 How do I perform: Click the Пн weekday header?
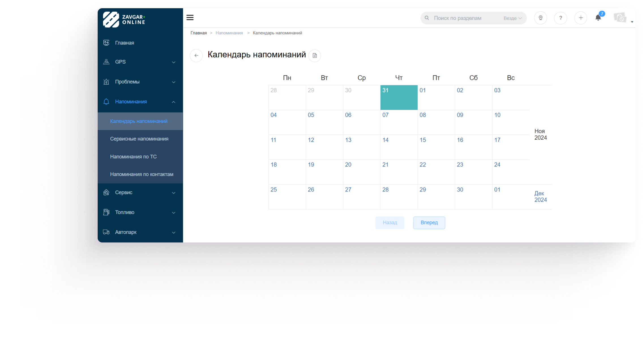pos(287,78)
